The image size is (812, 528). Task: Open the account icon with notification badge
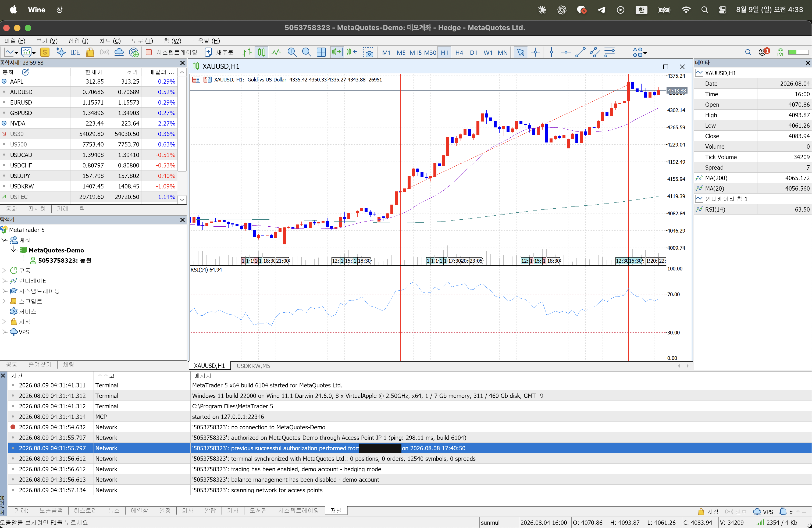click(764, 52)
